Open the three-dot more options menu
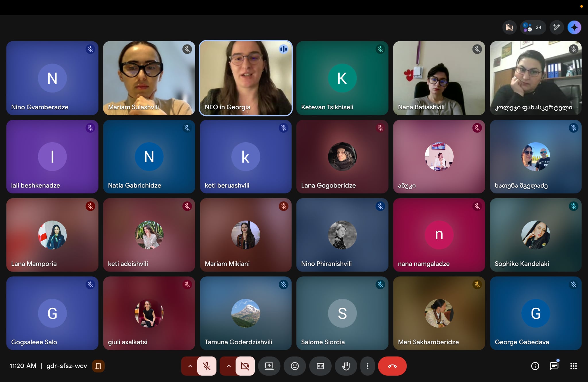This screenshot has height=382, width=588. pos(367,366)
